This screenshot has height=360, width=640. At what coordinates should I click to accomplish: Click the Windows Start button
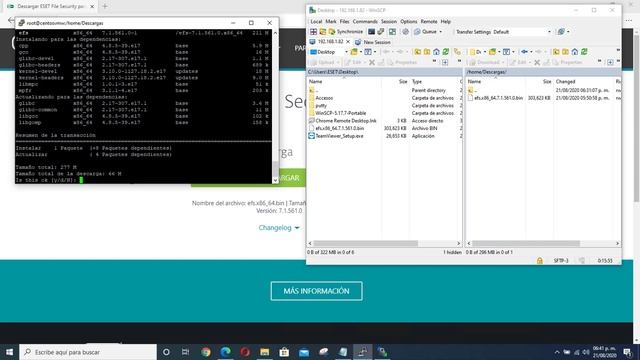coord(9,352)
